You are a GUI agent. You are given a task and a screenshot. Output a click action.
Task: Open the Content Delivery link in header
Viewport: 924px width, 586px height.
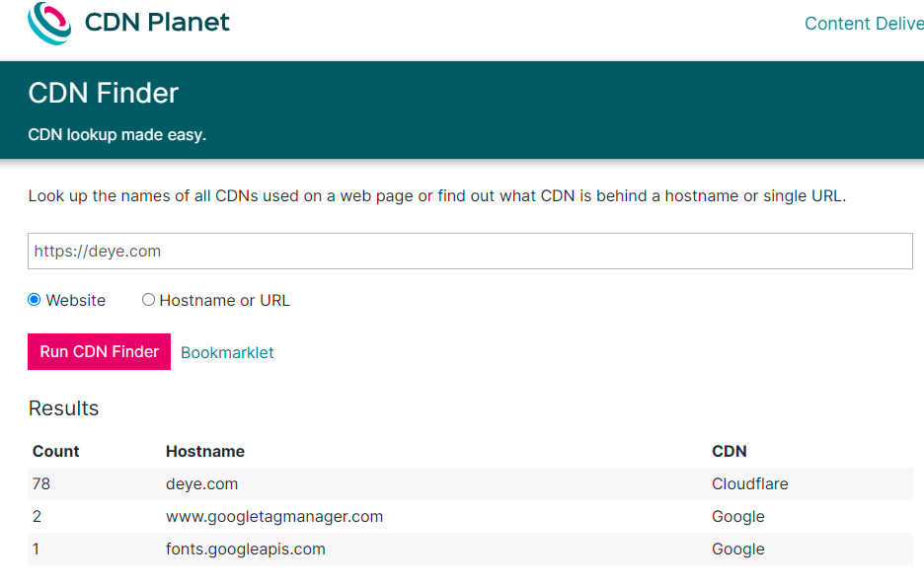[x=864, y=24]
